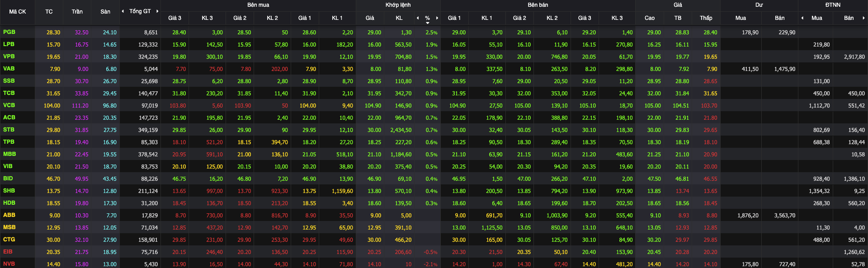
Task: Click PGB change percent 2.5%
Action: tap(431, 33)
